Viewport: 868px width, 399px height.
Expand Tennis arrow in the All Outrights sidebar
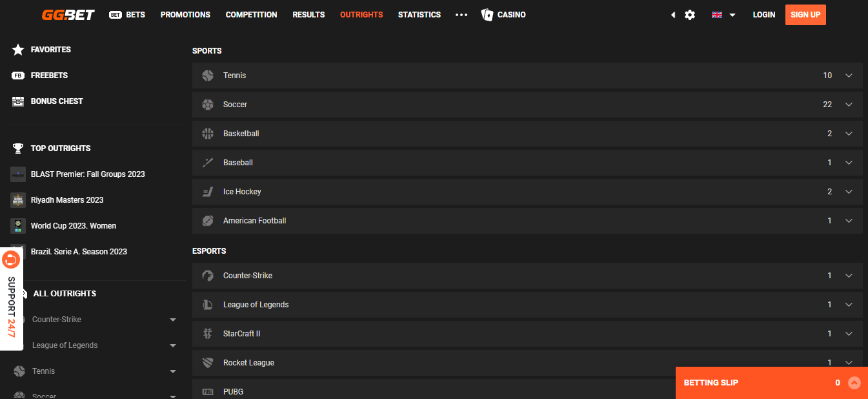(x=173, y=371)
